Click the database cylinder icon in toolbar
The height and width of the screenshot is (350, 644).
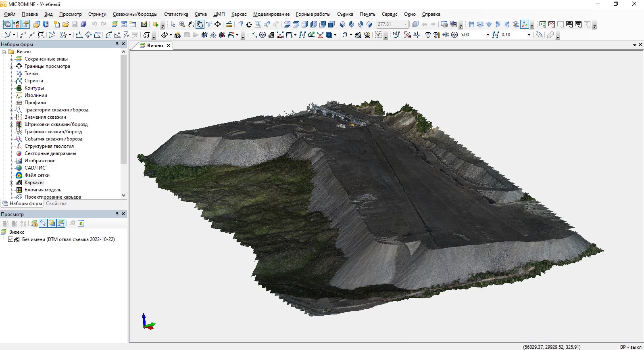[46, 24]
